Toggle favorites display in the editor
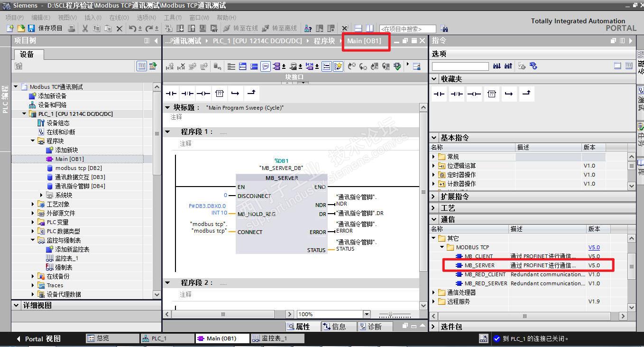Screen dimensions: 644x347 pyautogui.click(x=338, y=66)
